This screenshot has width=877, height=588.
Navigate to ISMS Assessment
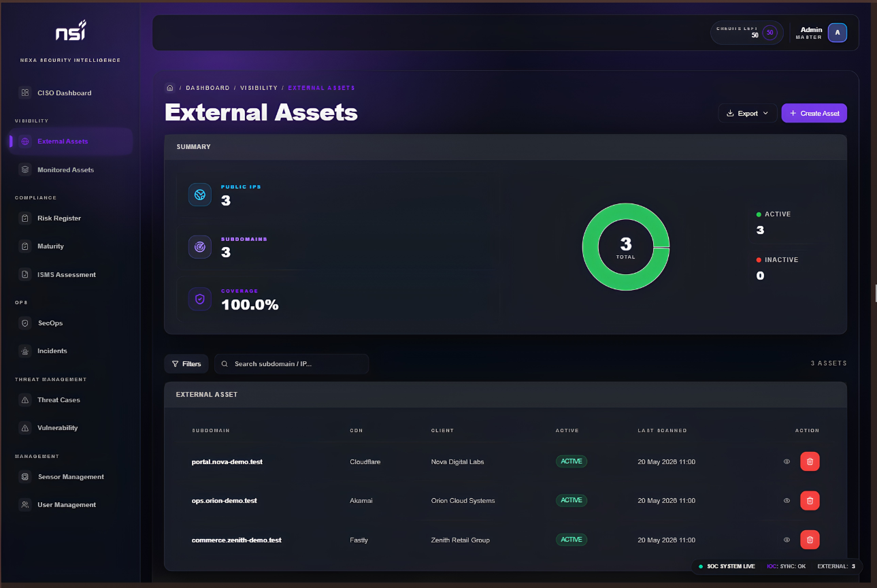click(70, 275)
